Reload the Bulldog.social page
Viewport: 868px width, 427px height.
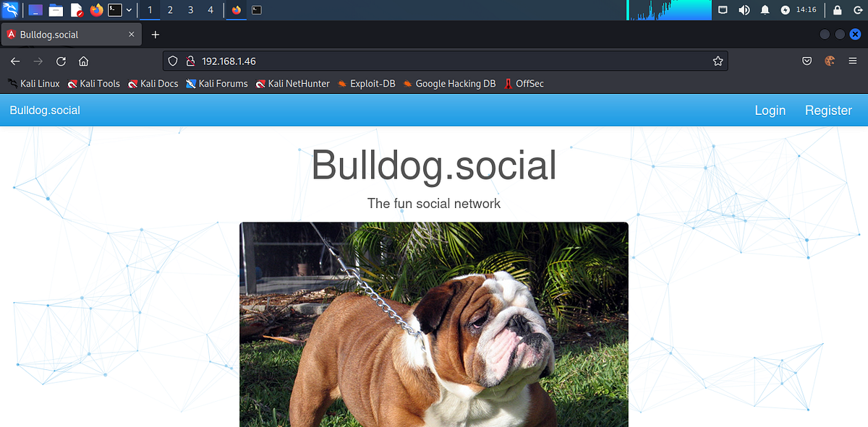pyautogui.click(x=61, y=61)
